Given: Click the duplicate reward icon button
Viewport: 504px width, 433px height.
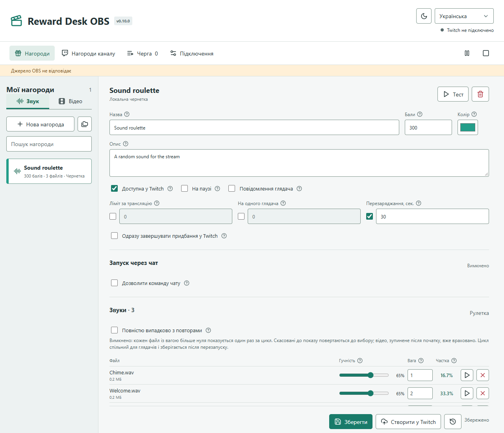Looking at the screenshot, I should pyautogui.click(x=85, y=124).
